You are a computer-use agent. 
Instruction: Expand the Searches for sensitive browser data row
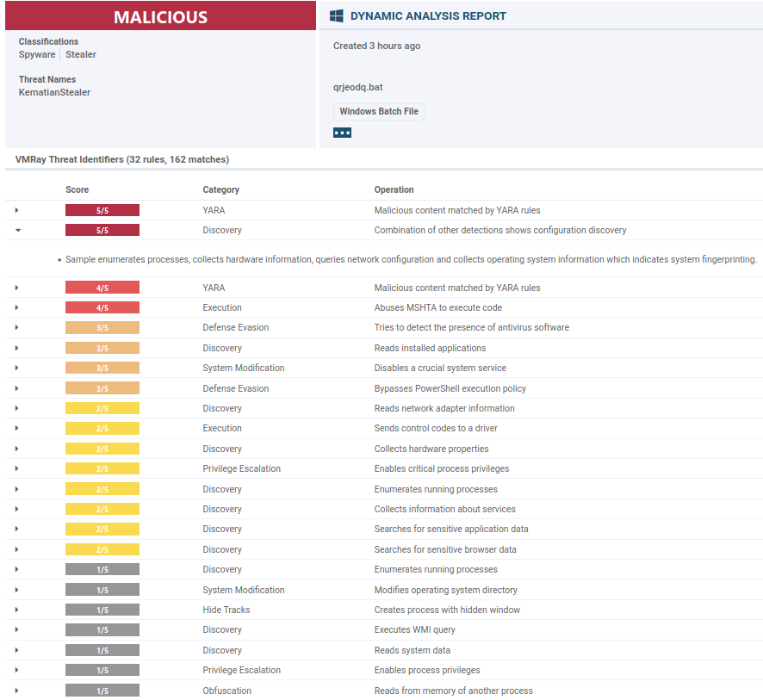(16, 549)
